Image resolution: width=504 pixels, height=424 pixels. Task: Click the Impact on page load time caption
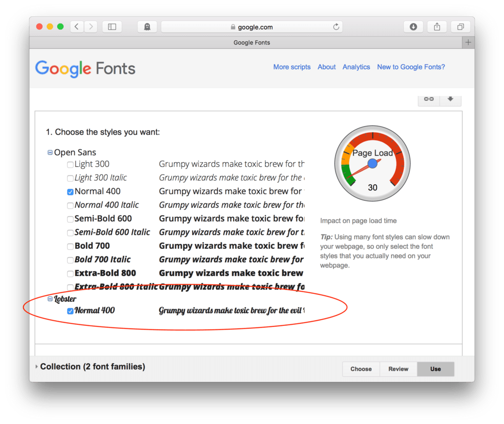359,221
